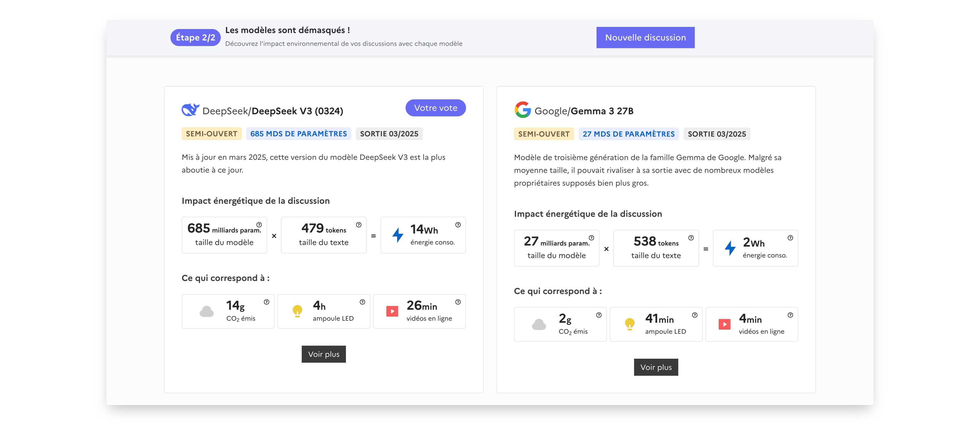Open help icon for 2Wh energy
The height and width of the screenshot is (425, 980).
click(790, 238)
